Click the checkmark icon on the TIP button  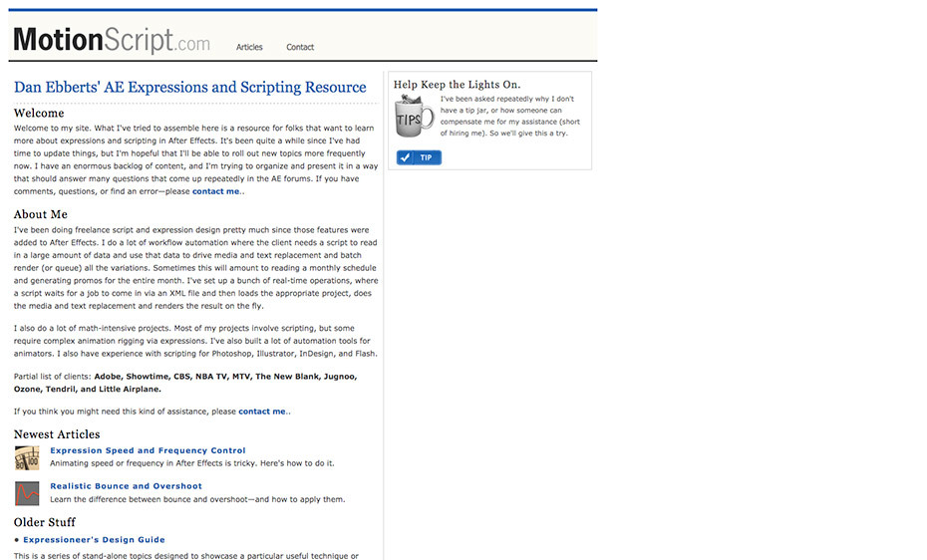pyautogui.click(x=405, y=157)
